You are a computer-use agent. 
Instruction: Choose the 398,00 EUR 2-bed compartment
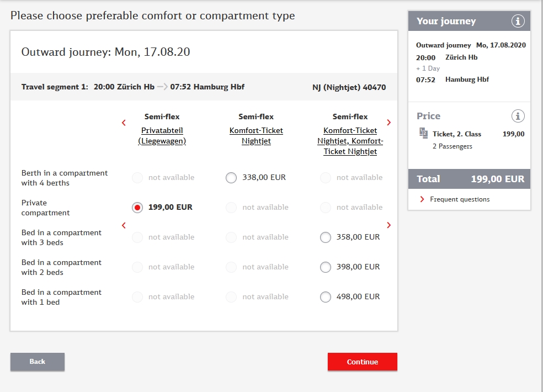326,267
